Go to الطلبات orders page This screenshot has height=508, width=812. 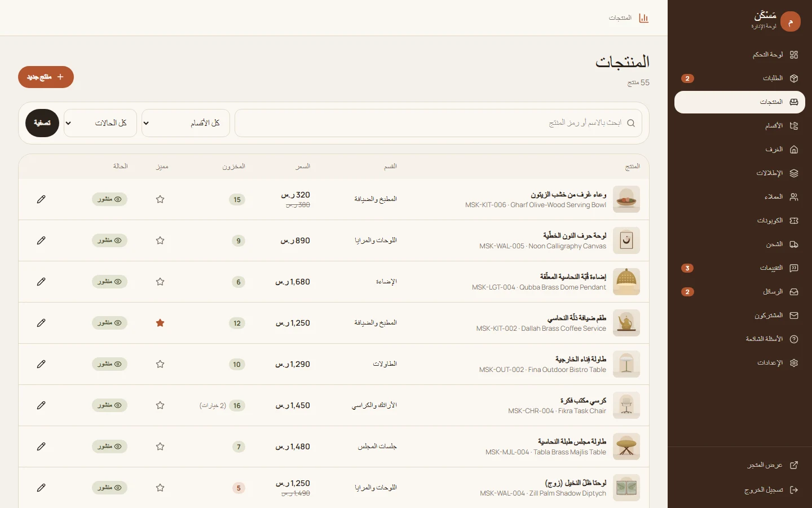click(x=740, y=78)
